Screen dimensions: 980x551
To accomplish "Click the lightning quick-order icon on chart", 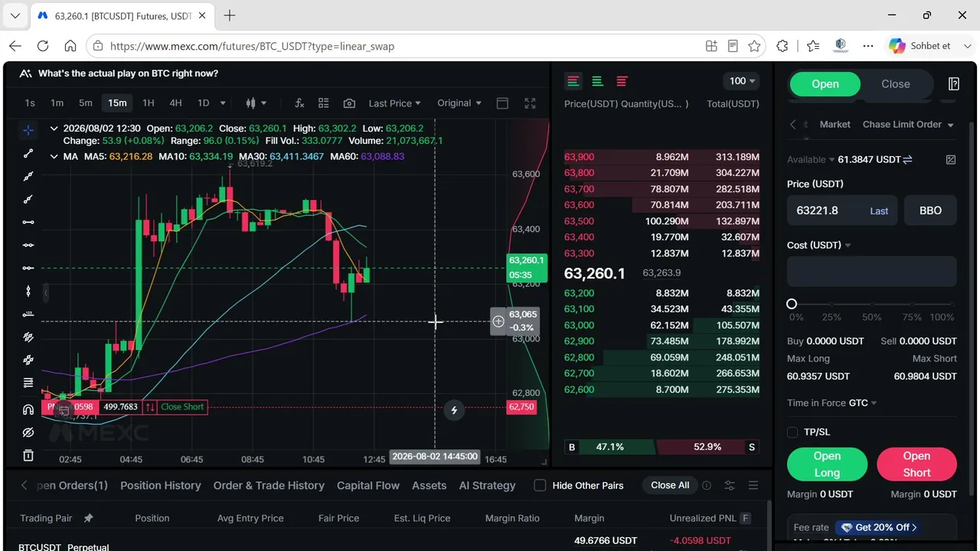I will click(454, 410).
